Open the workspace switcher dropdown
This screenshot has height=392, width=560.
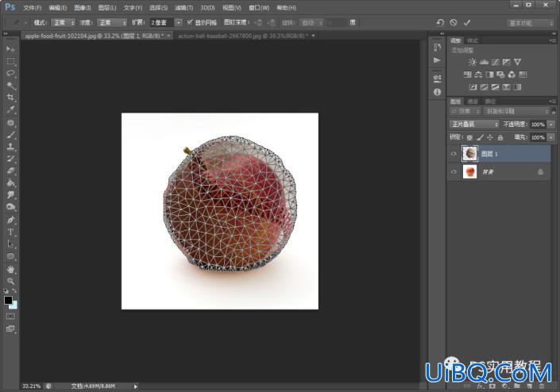coord(530,23)
